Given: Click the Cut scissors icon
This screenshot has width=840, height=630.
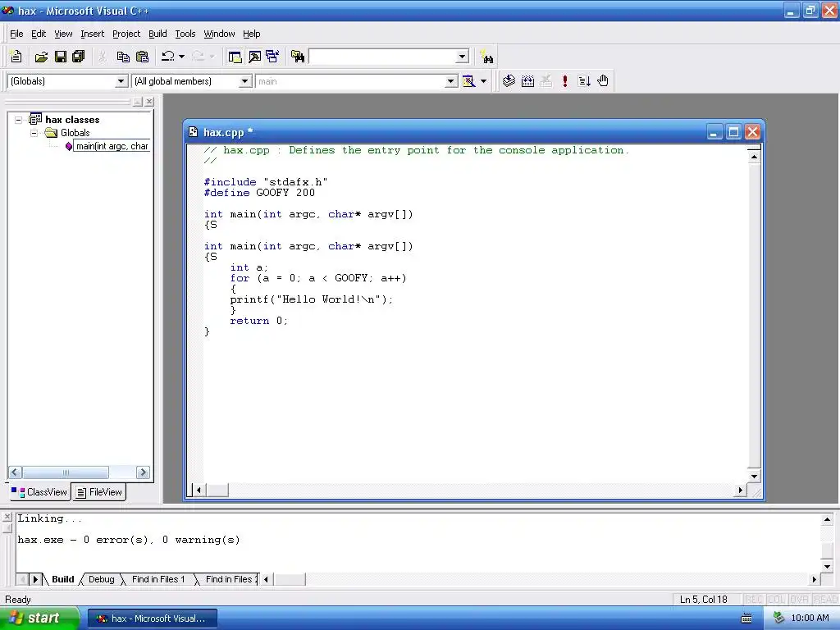Looking at the screenshot, I should [x=102, y=57].
